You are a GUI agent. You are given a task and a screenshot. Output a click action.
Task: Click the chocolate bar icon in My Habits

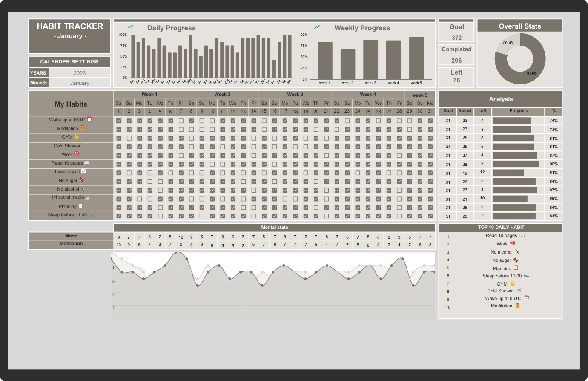tap(82, 180)
